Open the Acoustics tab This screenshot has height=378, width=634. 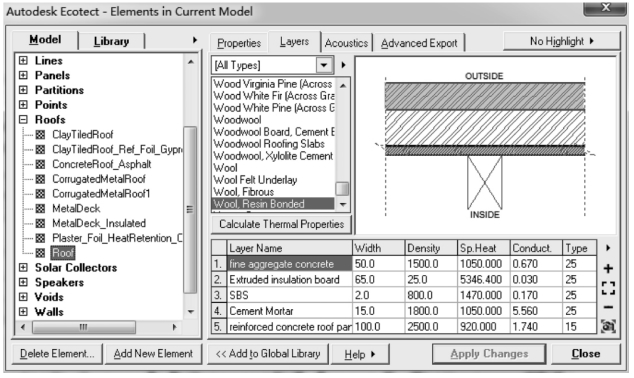tap(346, 43)
